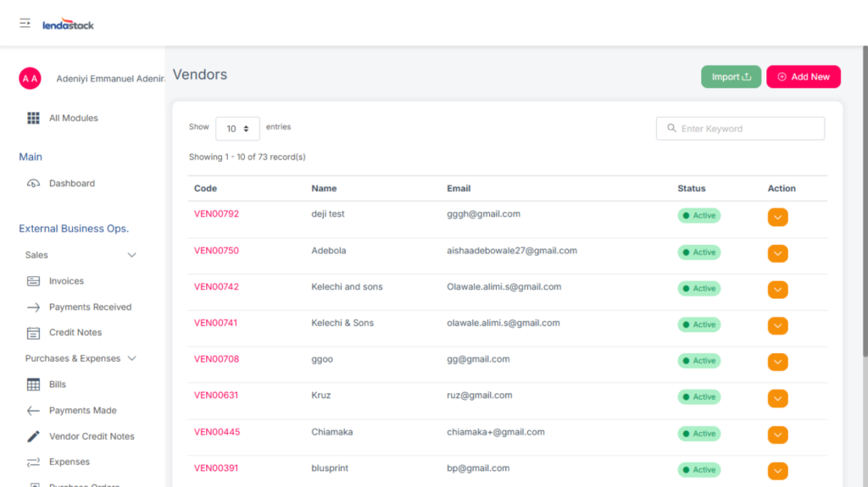Click the Invoices icon in sidebar
This screenshot has height=487, width=868.
point(34,281)
